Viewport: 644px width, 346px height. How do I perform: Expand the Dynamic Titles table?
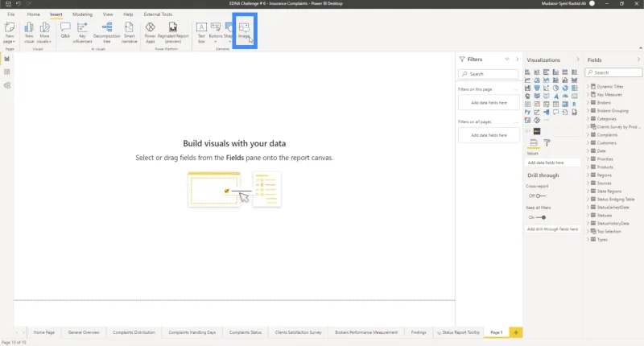click(588, 87)
